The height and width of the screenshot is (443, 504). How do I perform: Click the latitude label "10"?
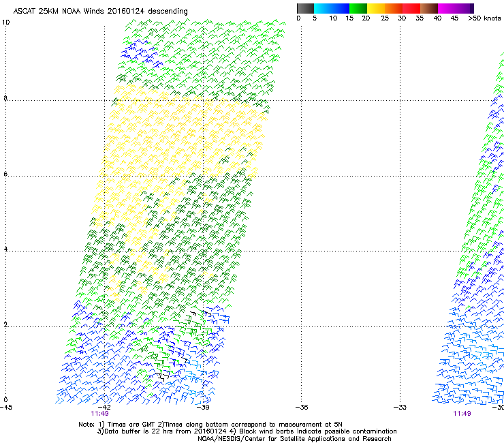coord(5,22)
